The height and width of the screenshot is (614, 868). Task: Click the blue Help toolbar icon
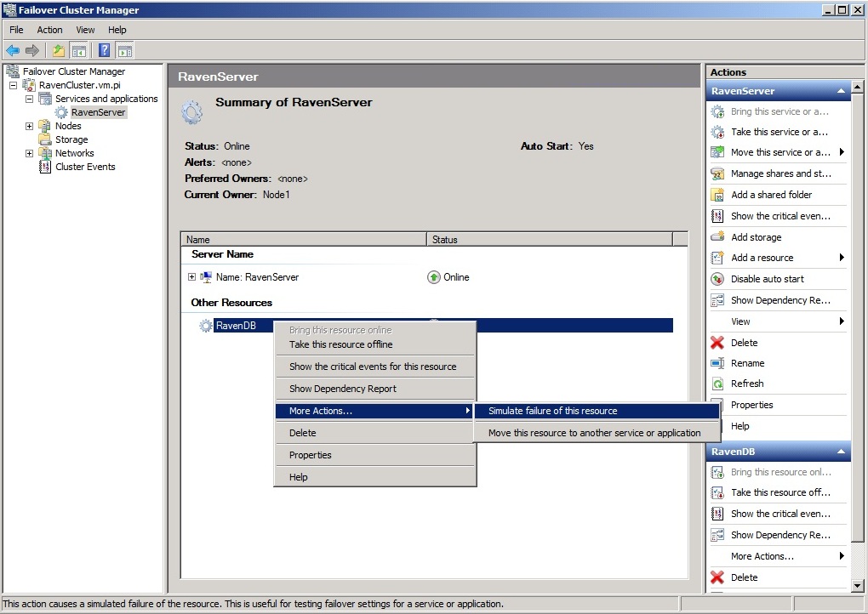(x=104, y=51)
